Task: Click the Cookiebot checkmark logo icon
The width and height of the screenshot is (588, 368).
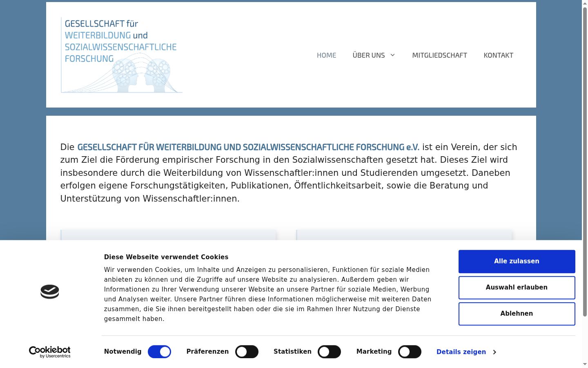Action: (x=50, y=292)
